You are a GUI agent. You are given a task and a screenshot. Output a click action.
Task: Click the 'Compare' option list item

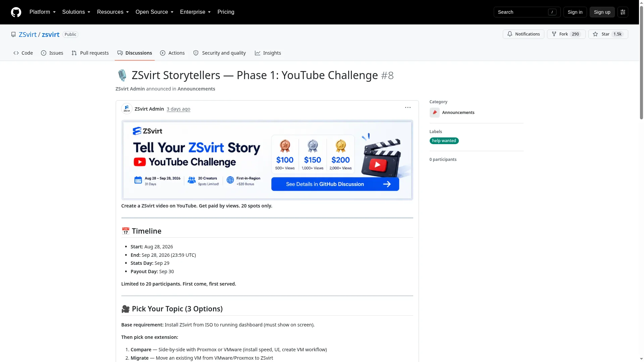pos(229,350)
